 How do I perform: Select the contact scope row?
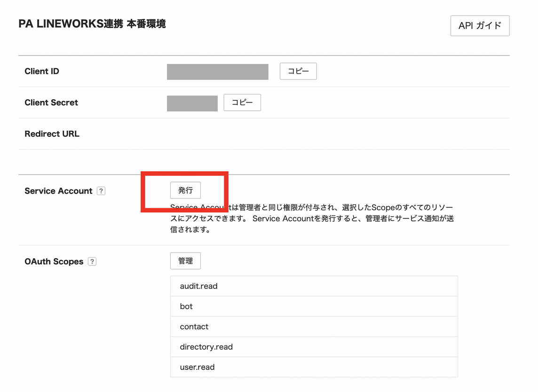click(314, 327)
